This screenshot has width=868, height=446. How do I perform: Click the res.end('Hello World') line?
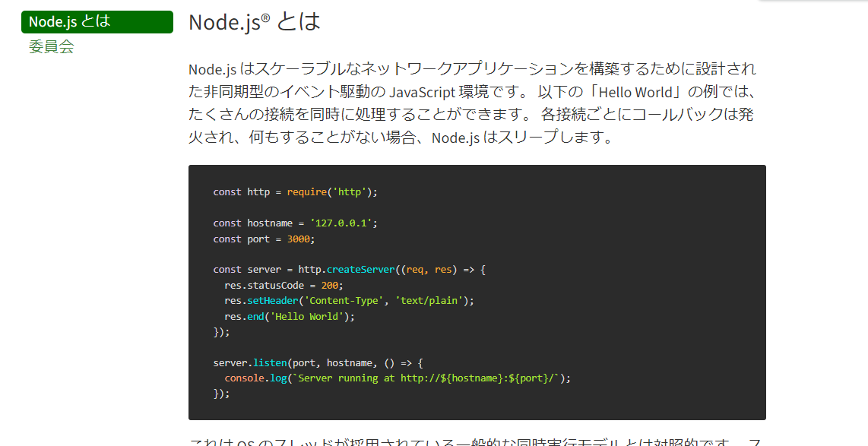point(289,317)
